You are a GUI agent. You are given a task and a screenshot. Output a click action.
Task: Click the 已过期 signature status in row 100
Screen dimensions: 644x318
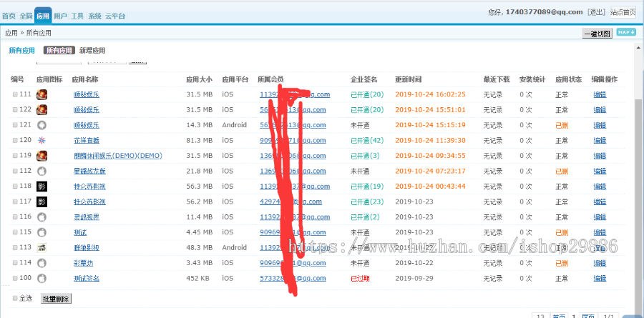pyautogui.click(x=360, y=278)
